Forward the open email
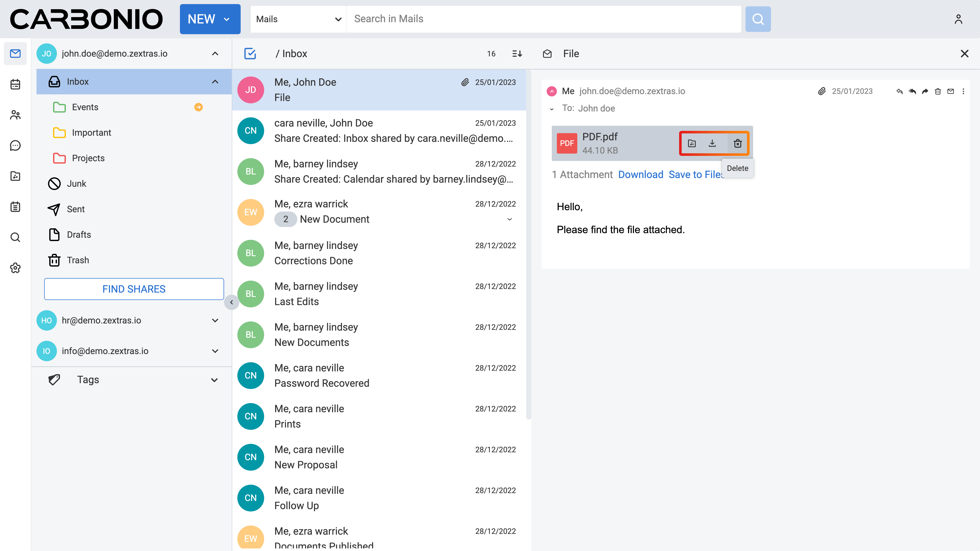The width and height of the screenshot is (980, 551). point(925,91)
